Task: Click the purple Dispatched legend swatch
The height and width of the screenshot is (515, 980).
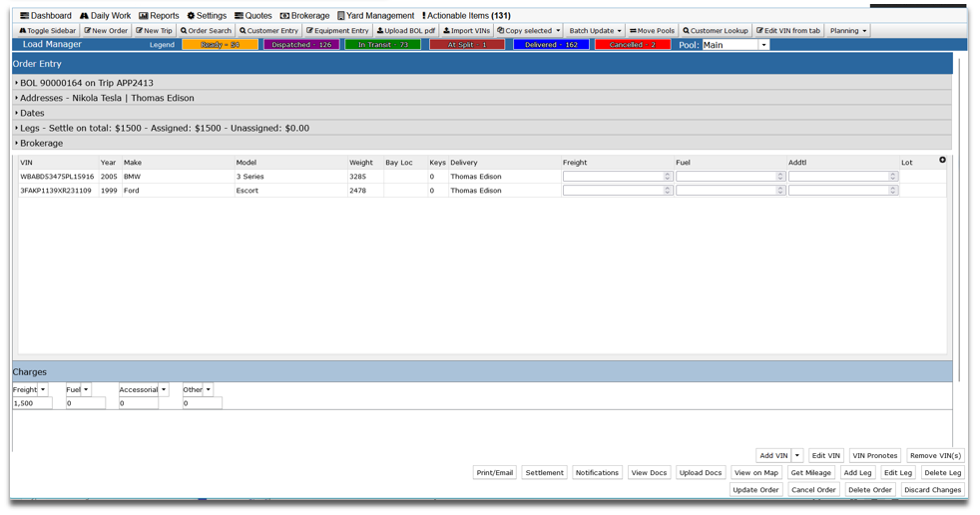Action: [x=301, y=45]
